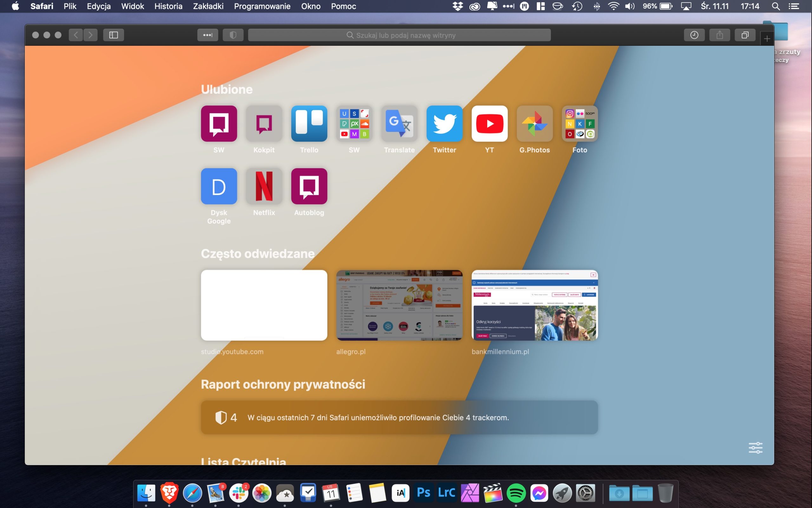
Task: Open System Preferences from the Dock
Action: pos(586,493)
